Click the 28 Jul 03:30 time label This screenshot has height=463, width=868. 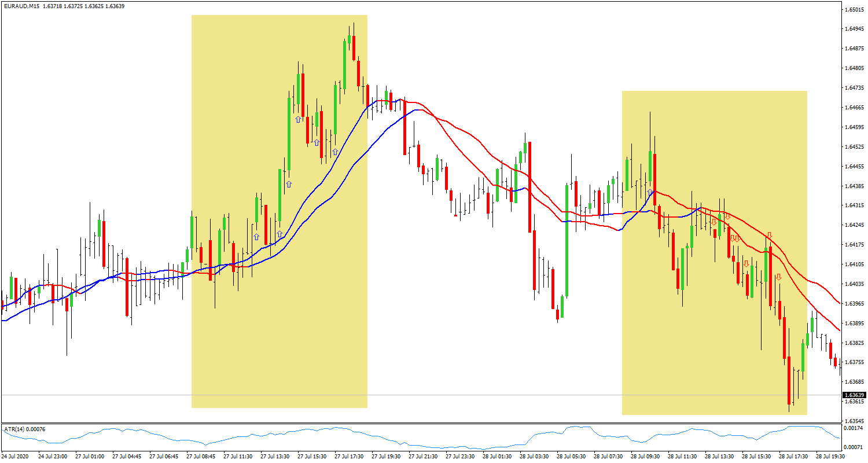click(x=535, y=457)
